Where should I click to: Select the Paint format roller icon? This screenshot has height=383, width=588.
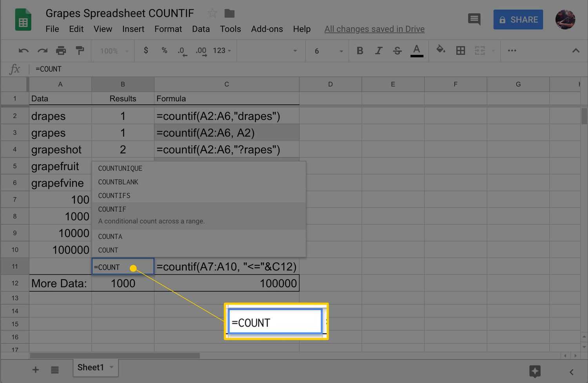(80, 51)
